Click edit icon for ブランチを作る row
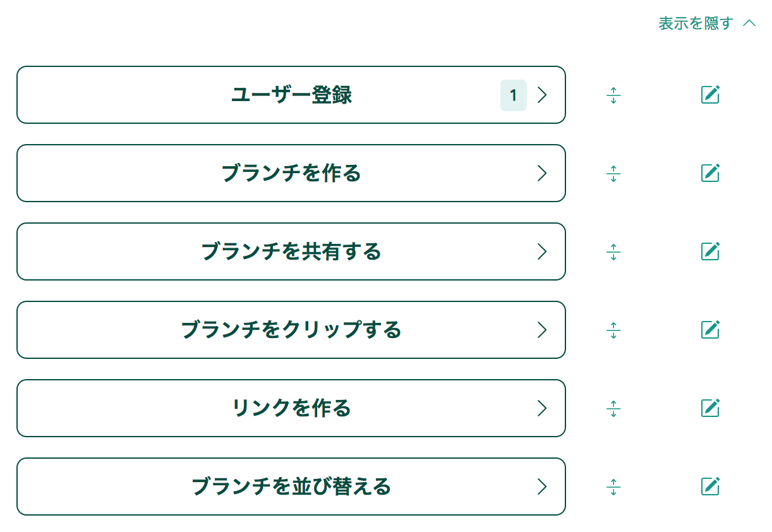This screenshot has height=532, width=772. point(710,173)
